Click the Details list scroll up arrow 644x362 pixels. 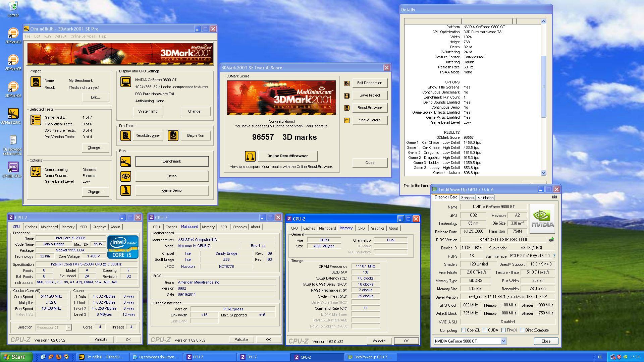point(543,21)
